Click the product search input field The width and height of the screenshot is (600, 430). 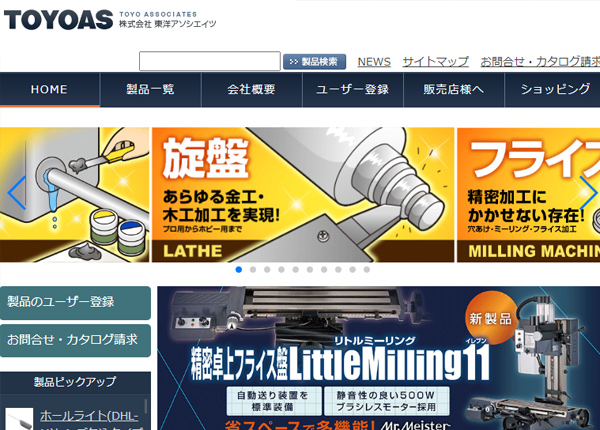pos(210,61)
